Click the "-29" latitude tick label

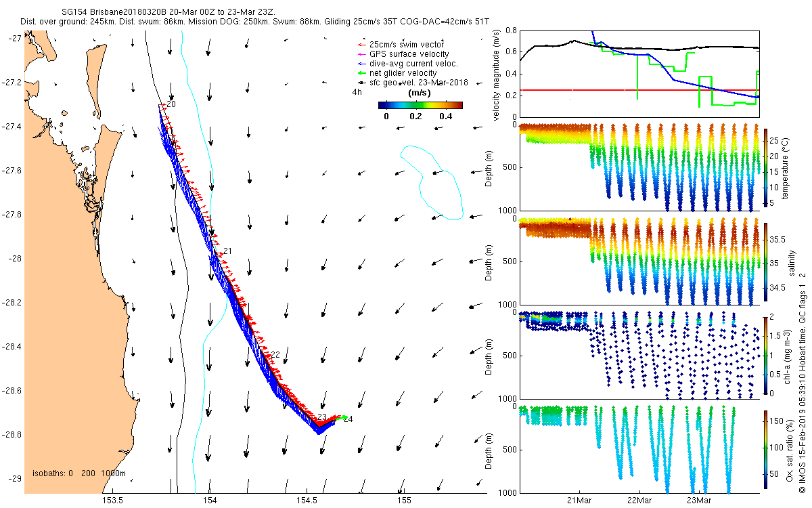click(15, 479)
